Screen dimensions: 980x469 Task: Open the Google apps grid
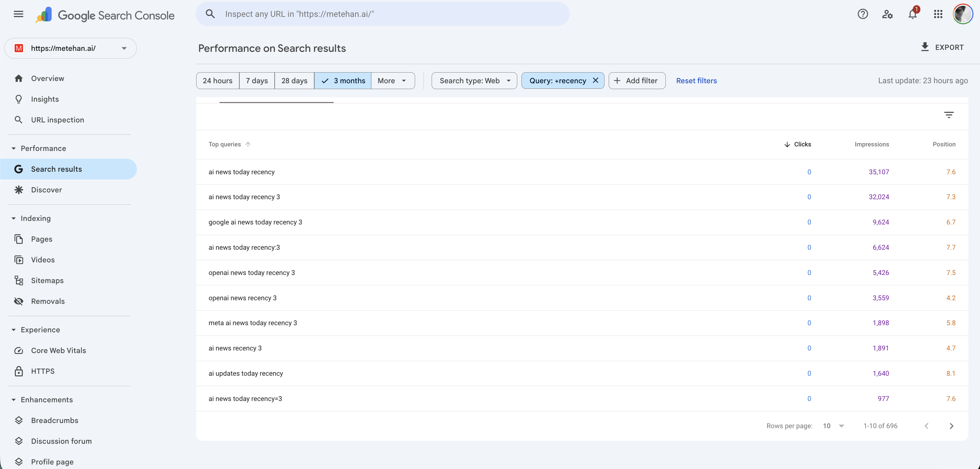(938, 14)
